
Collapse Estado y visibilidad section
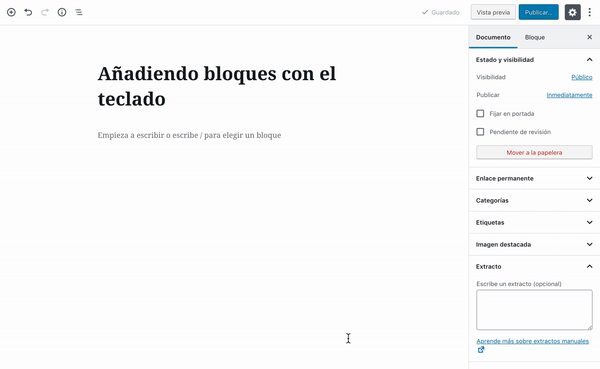pyautogui.click(x=534, y=60)
